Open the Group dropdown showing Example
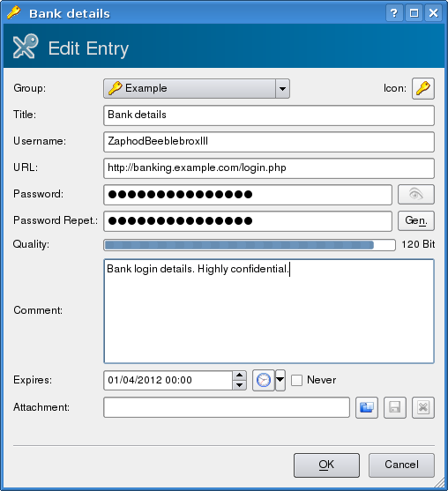Image resolution: width=448 pixels, height=491 pixels. point(197,89)
